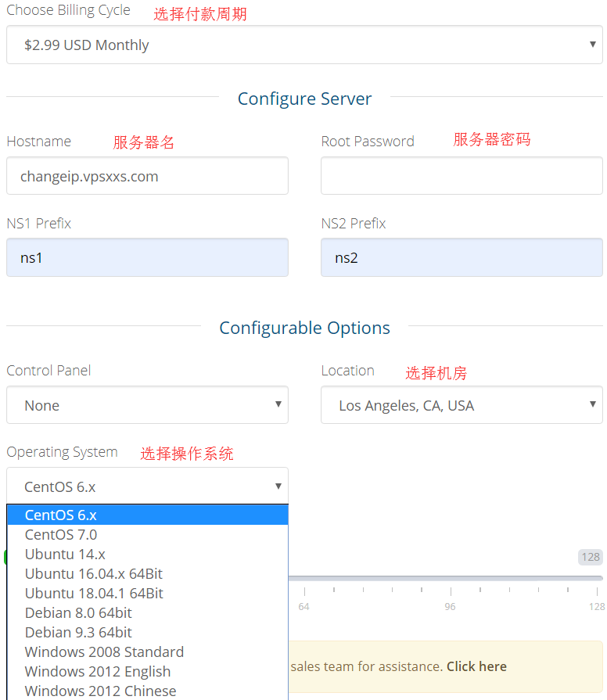The height and width of the screenshot is (700, 607).
Task: Focus the Root Password field
Action: click(x=462, y=176)
